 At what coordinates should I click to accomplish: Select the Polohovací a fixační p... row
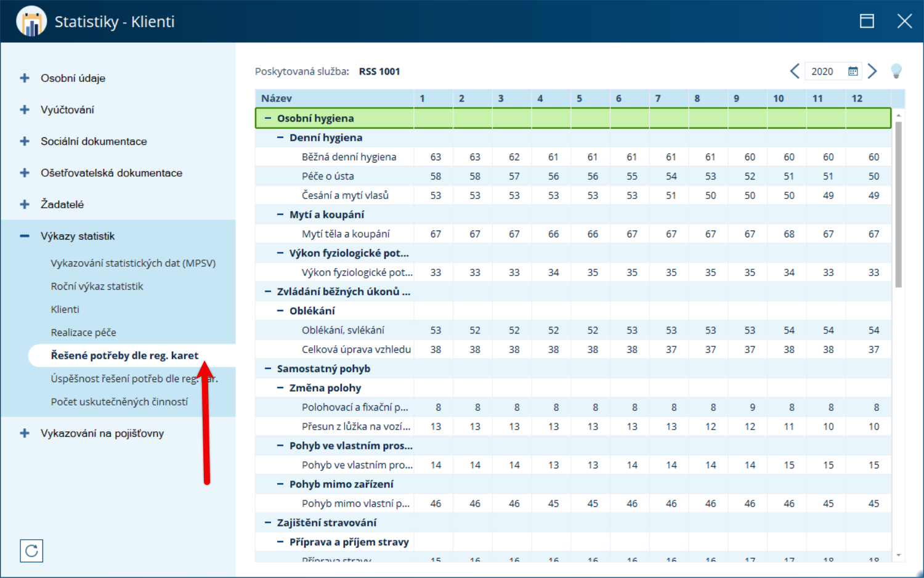pyautogui.click(x=573, y=407)
